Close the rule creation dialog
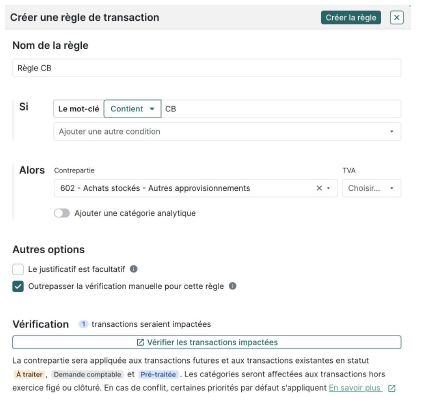This screenshot has height=404, width=429. [397, 18]
